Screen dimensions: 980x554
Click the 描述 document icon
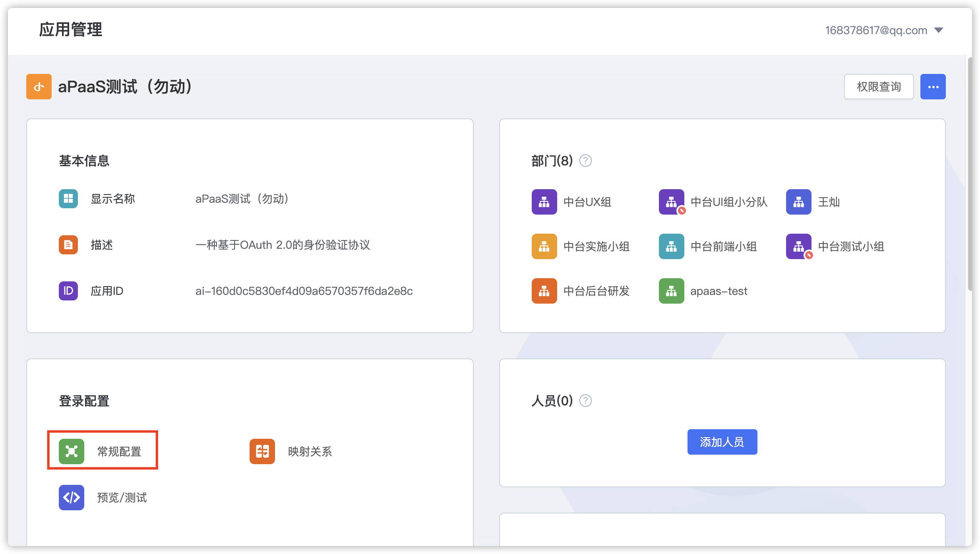(x=68, y=245)
